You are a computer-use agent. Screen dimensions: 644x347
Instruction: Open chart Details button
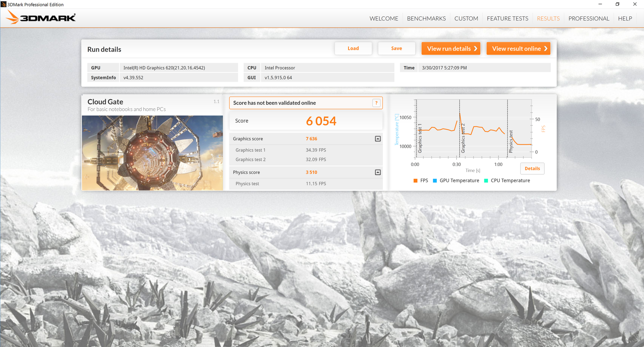click(532, 169)
